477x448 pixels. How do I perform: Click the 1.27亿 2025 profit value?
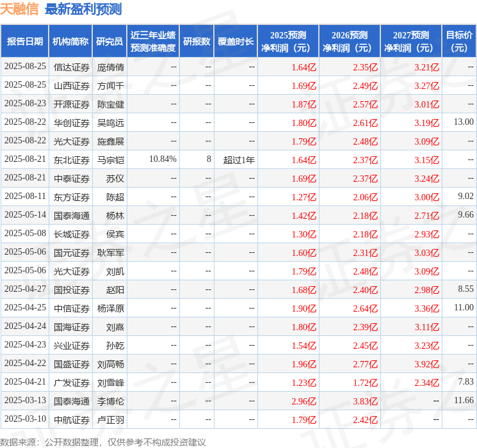(x=304, y=197)
